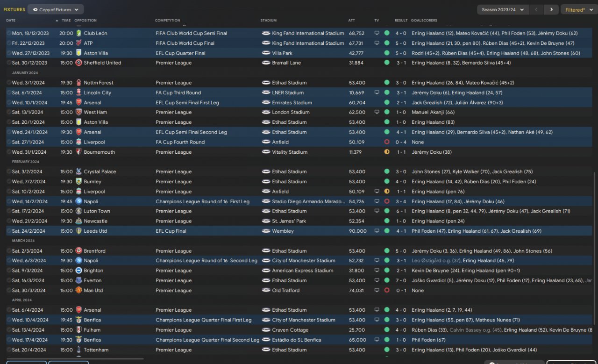598x364 pixels.
Task: Open Sheffield United's club badge
Action: pyautogui.click(x=78, y=63)
